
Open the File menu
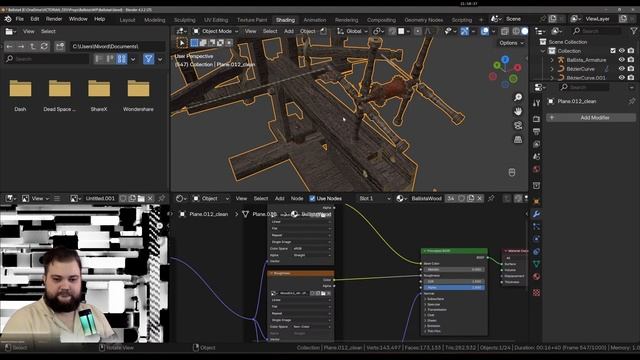point(20,19)
